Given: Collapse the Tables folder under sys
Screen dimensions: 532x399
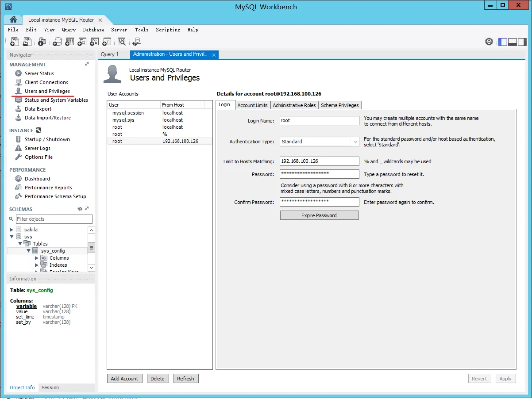Looking at the screenshot, I should [20, 244].
